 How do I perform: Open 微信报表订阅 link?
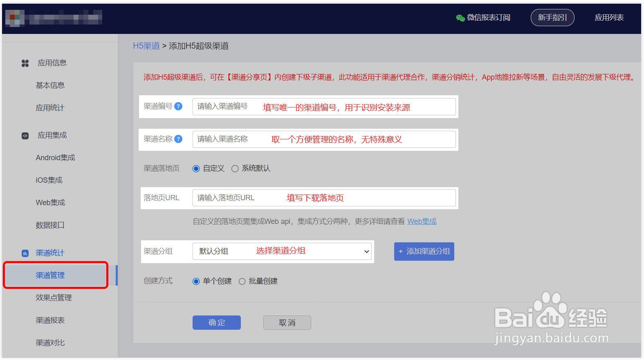489,18
